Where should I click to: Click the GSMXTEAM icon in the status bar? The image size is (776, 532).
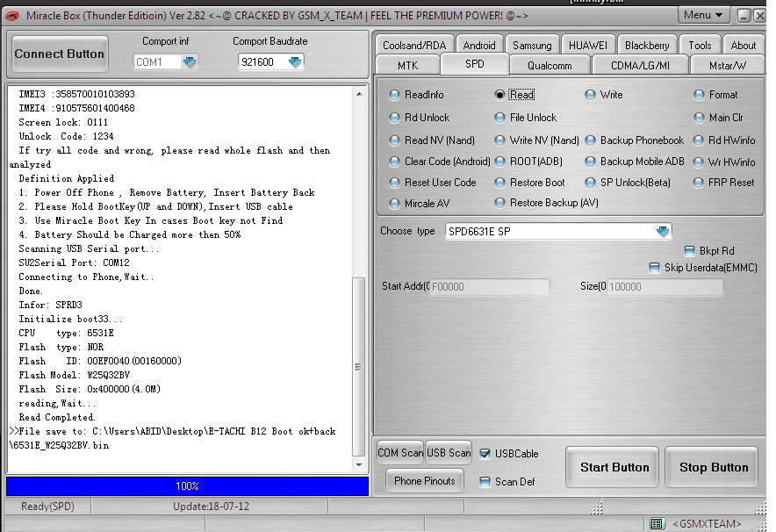click(x=657, y=523)
